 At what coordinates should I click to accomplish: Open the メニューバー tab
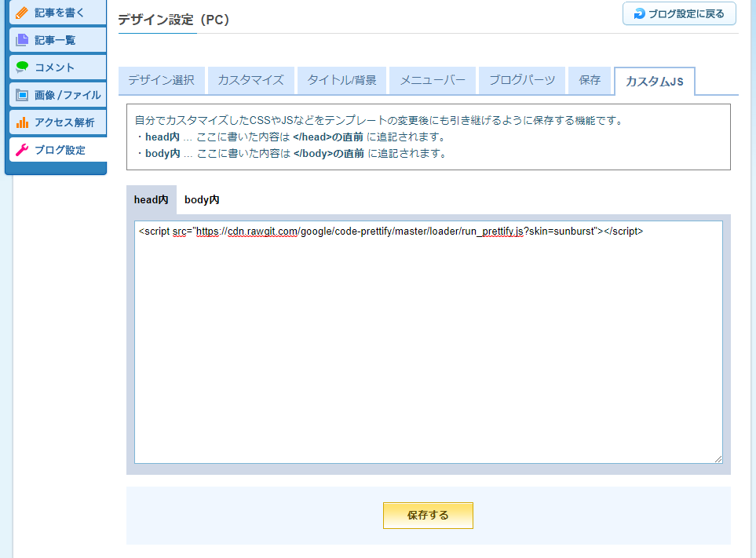tap(433, 81)
